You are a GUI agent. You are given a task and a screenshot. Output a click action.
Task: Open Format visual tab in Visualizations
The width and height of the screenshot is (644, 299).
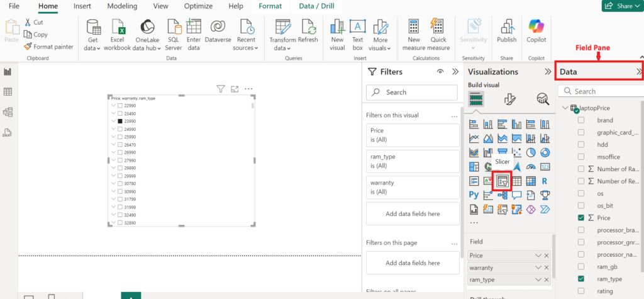pos(509,99)
